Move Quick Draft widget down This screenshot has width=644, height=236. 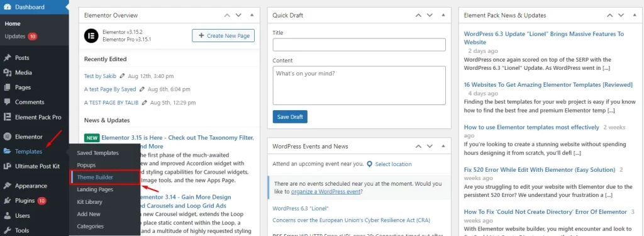pyautogui.click(x=430, y=15)
